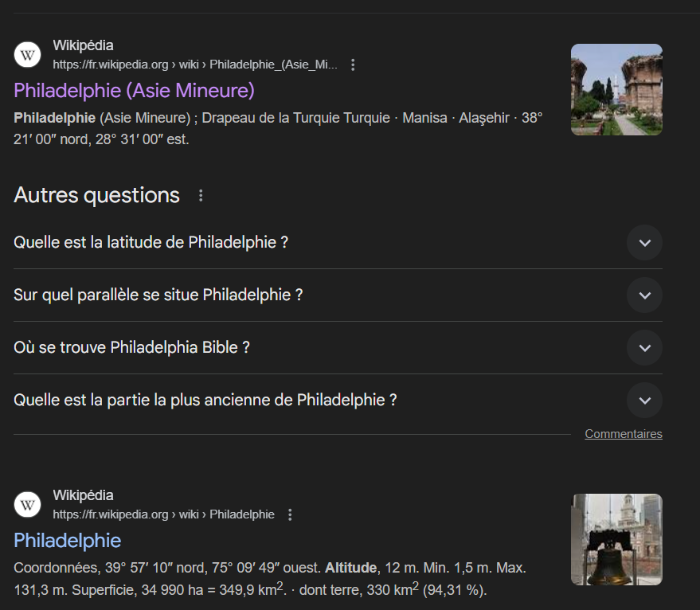Click question text "Quelle est la latitude de Philadelphie ?"
Screen dimensions: 700x610
pos(151,242)
